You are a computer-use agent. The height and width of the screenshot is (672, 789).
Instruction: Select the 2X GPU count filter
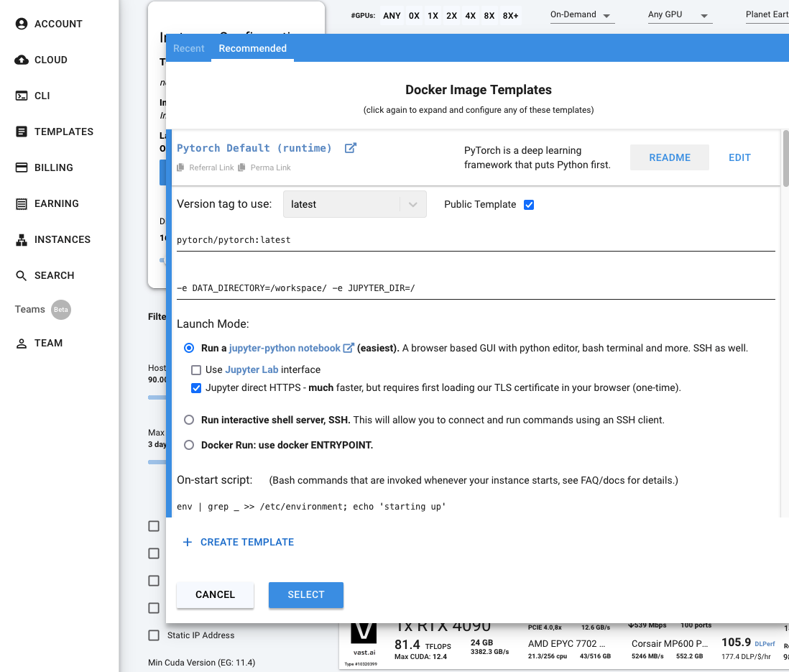tap(452, 16)
